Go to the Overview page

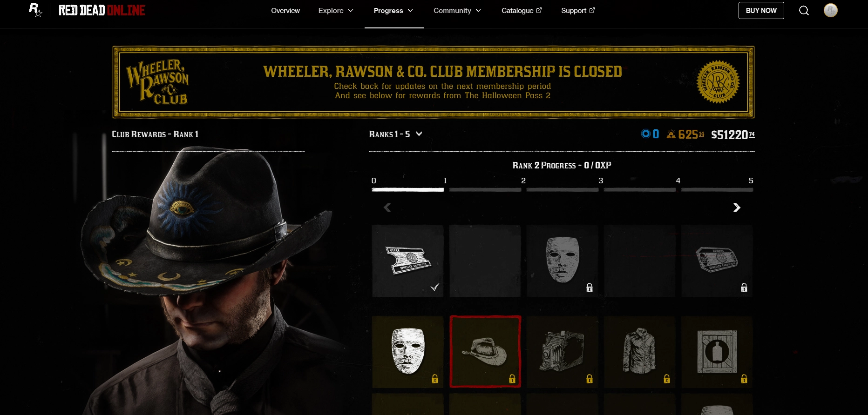[285, 10]
